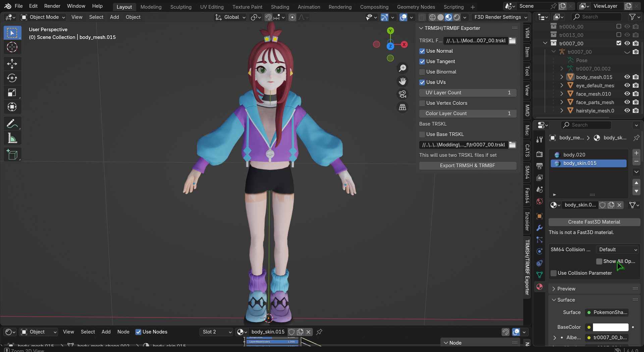
Task: Click Create Fast3D Material button
Action: click(x=594, y=222)
